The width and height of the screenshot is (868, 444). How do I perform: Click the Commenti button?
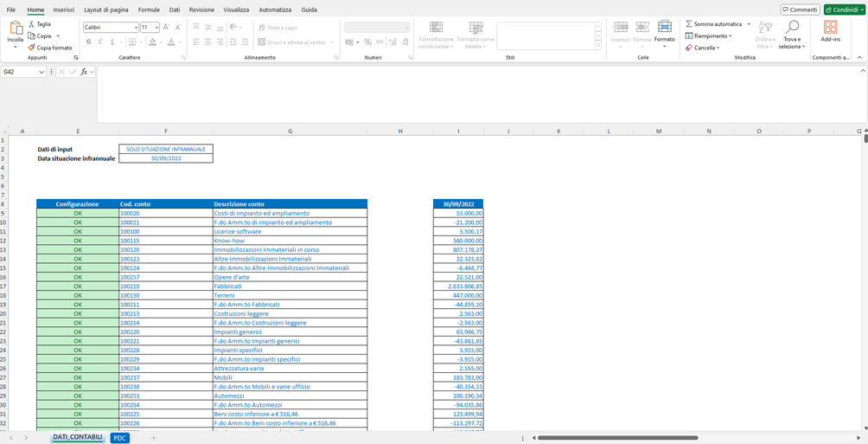tap(800, 10)
